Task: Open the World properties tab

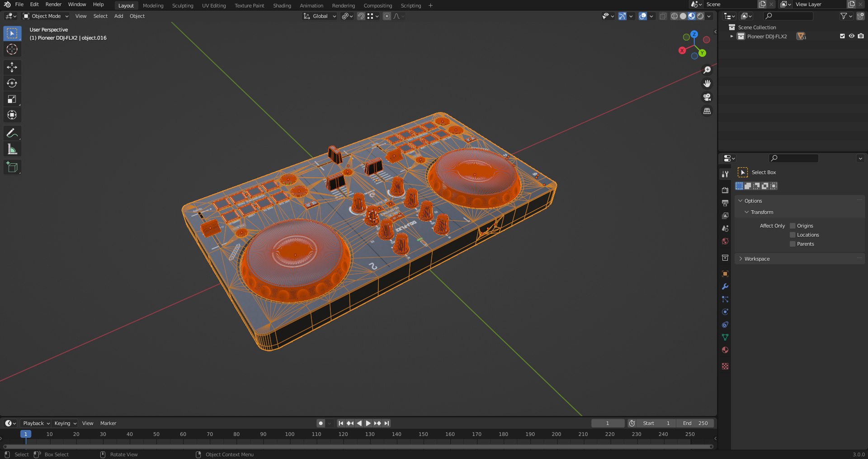Action: (x=725, y=241)
